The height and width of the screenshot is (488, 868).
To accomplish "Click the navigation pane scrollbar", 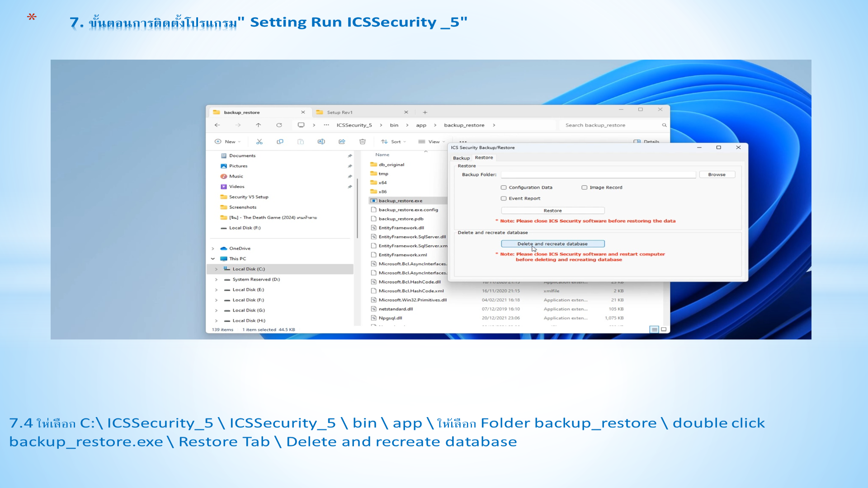I will click(357, 208).
